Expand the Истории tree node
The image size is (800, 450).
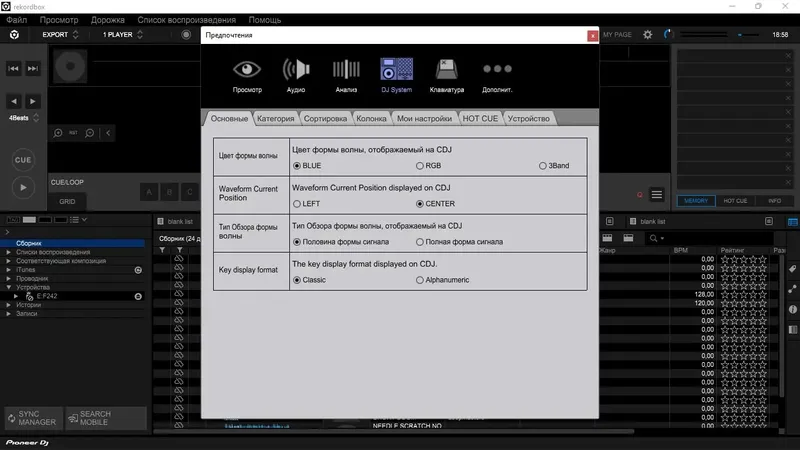point(8,305)
